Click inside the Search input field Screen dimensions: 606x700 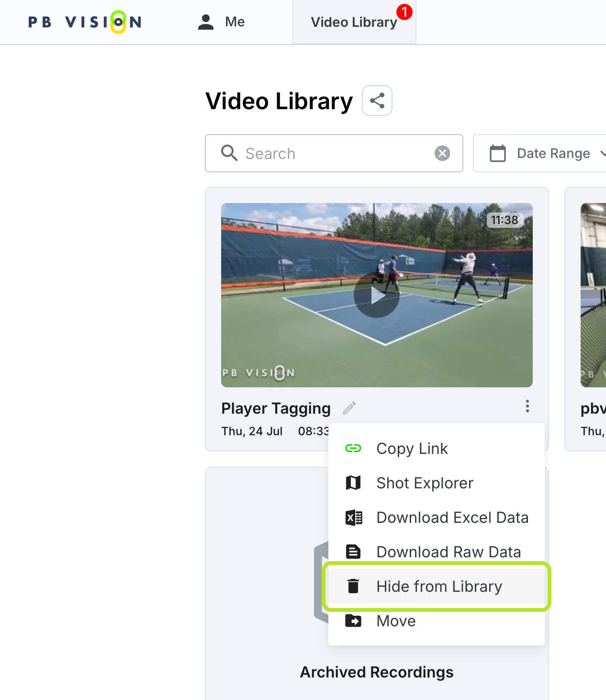click(334, 153)
